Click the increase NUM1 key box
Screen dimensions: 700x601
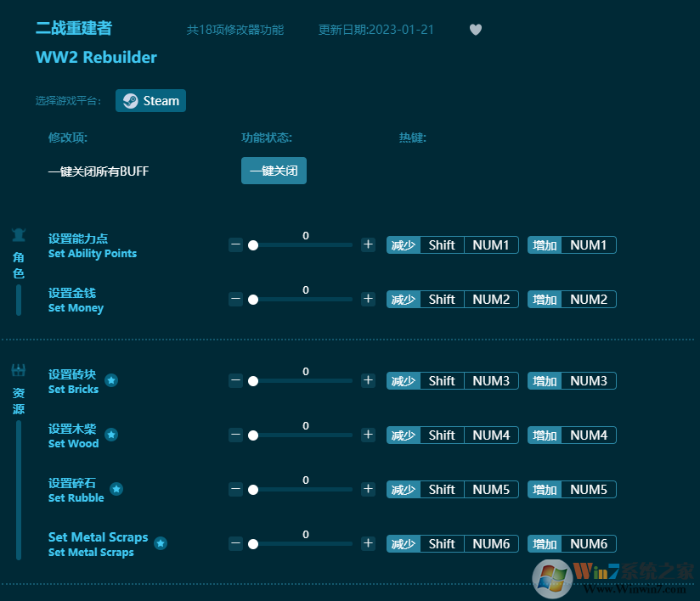click(589, 245)
